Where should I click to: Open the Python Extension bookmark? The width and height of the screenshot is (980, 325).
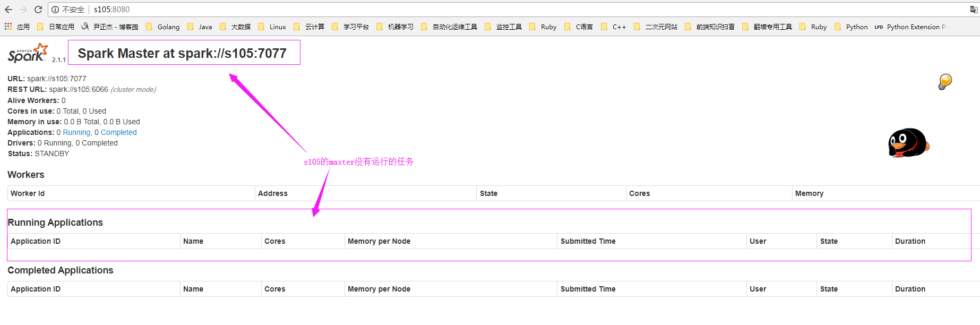click(910, 27)
